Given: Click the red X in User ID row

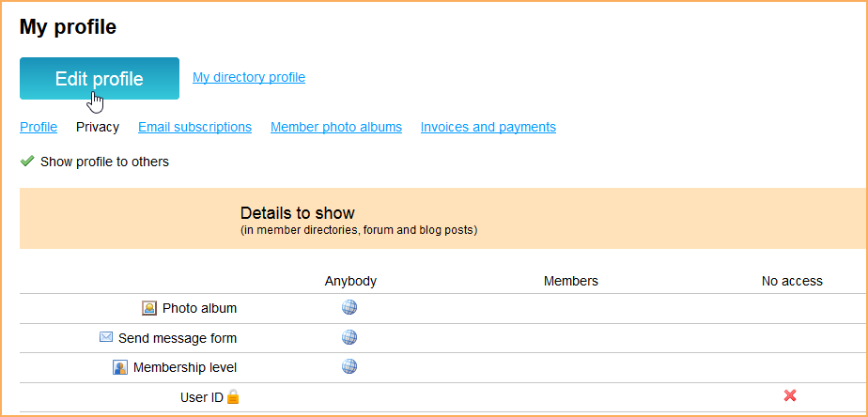Looking at the screenshot, I should [x=790, y=395].
